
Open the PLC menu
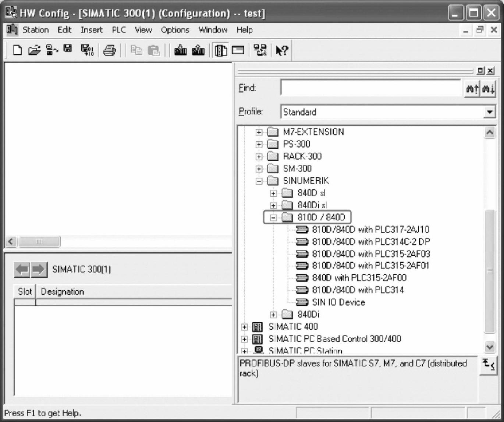pyautogui.click(x=119, y=30)
